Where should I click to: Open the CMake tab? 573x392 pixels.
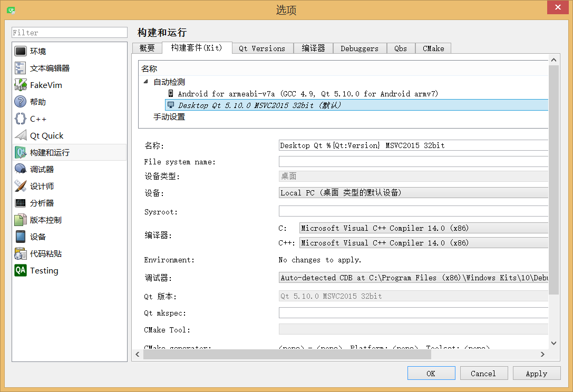point(433,48)
